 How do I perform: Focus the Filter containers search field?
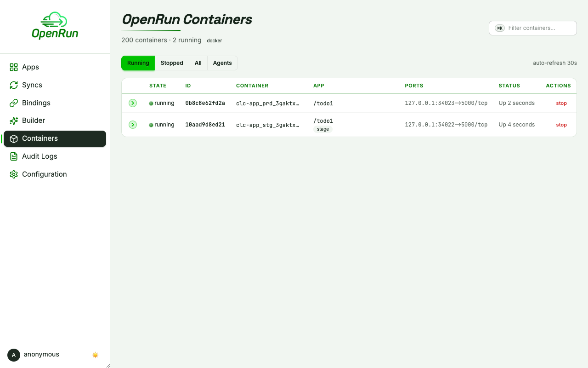pyautogui.click(x=533, y=28)
